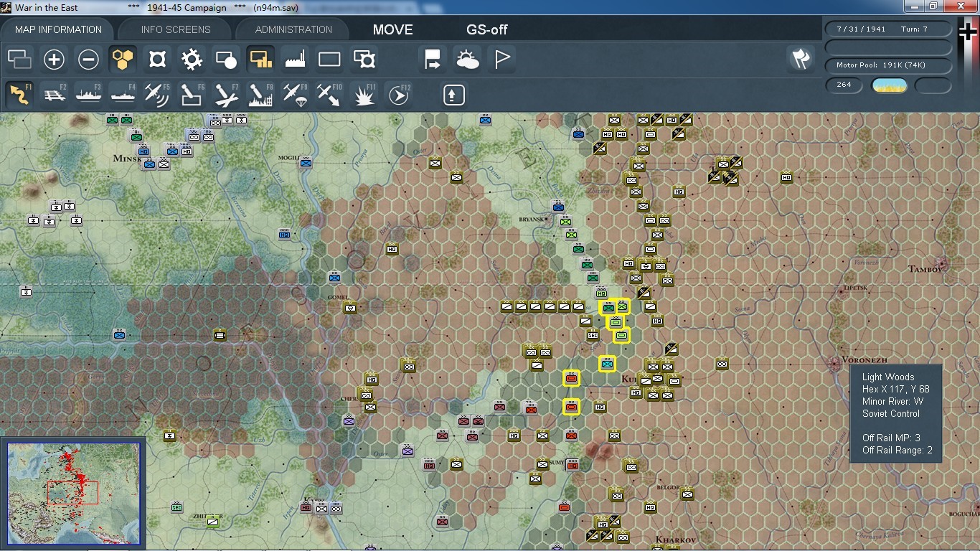
Task: Select F3 naval transport ship icon
Action: [x=88, y=95]
